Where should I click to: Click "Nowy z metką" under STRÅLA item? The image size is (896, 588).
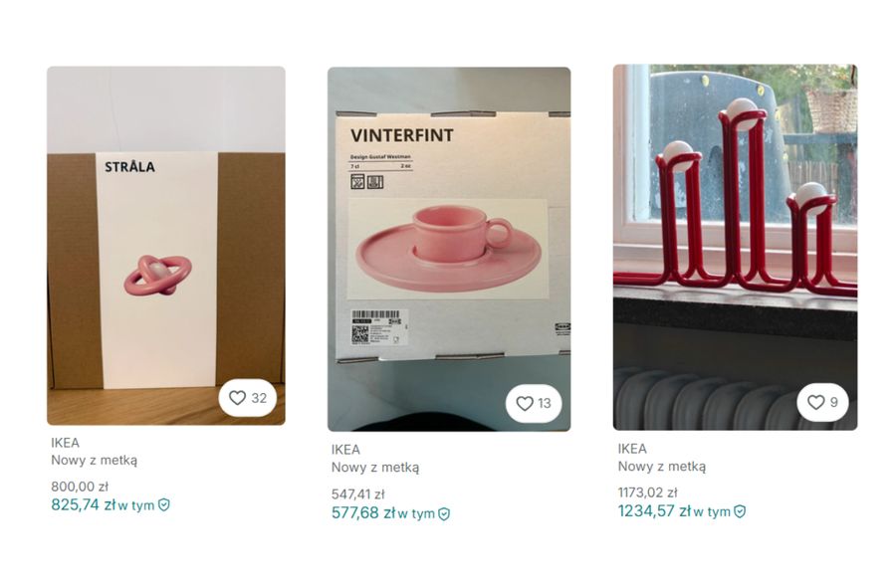[95, 461]
